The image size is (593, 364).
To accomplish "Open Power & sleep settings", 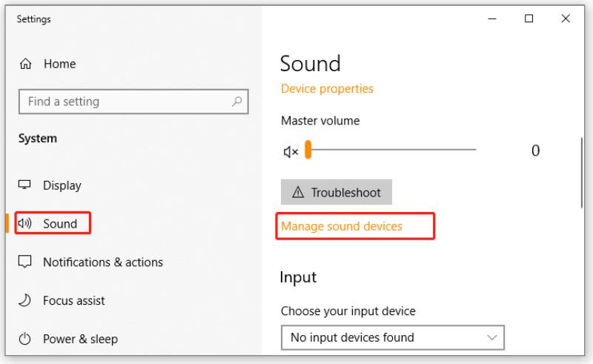I will coord(80,340).
